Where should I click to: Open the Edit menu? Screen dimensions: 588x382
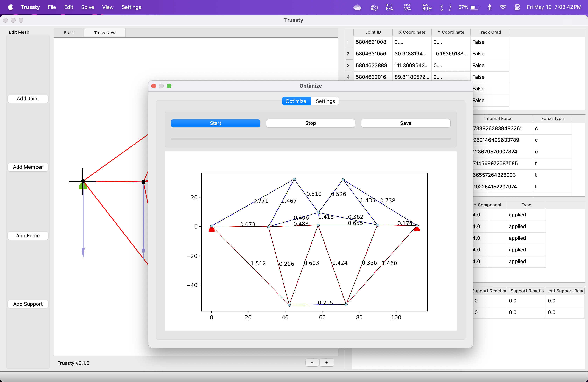tap(68, 7)
